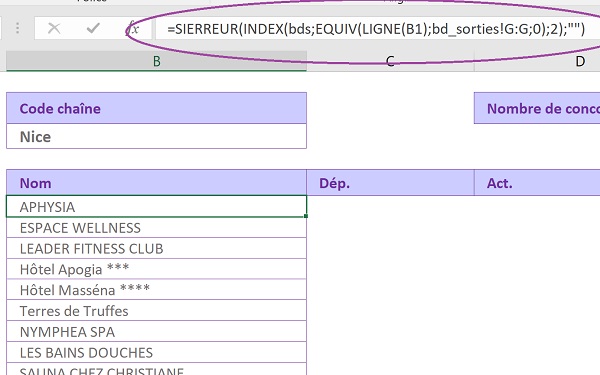Screen dimensions: 600x375
Task: Select the Hôtel Apogia *** cell
Action: coord(157,269)
